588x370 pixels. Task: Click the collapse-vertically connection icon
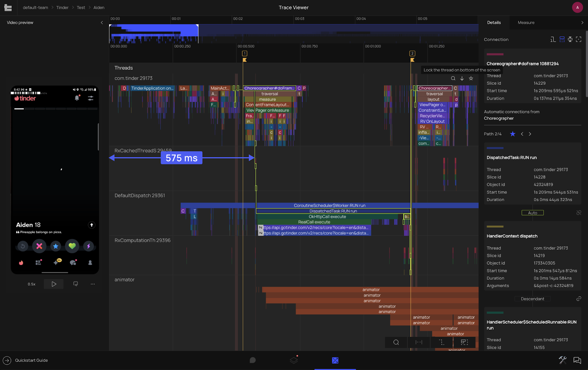click(570, 39)
